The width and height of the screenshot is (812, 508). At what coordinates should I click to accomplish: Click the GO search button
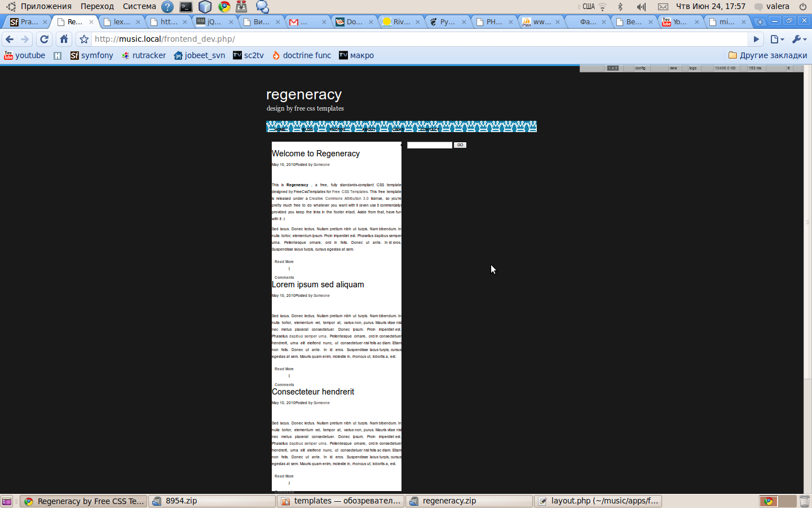click(460, 145)
